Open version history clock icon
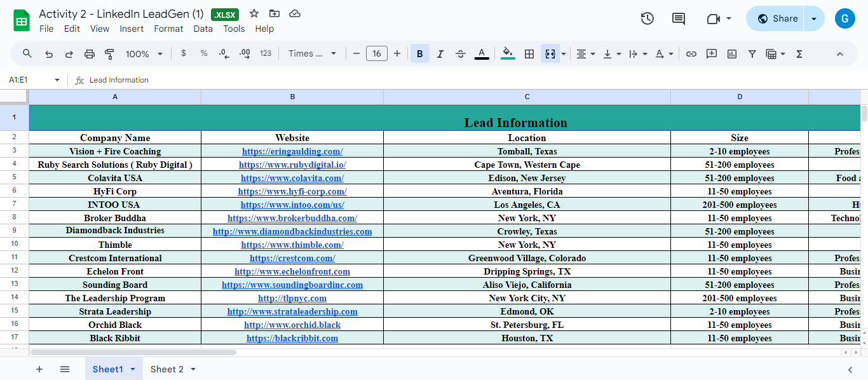The height and width of the screenshot is (380, 868). pyautogui.click(x=647, y=18)
